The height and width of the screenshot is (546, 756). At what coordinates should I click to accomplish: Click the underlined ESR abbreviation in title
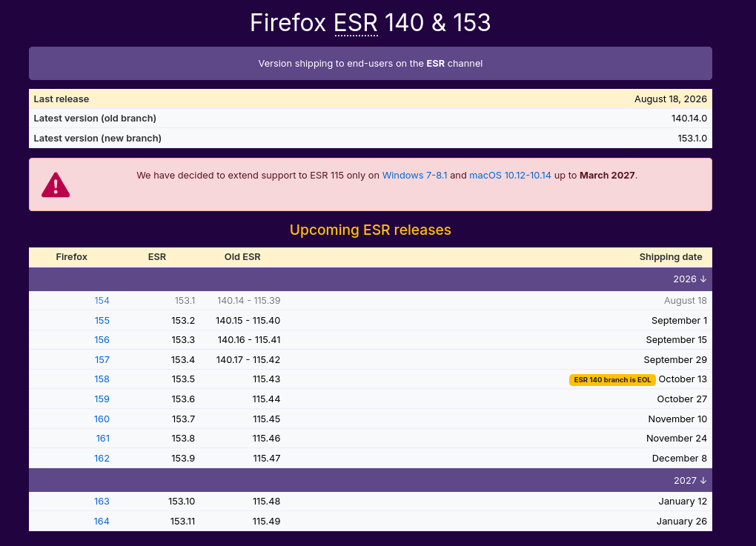[x=356, y=23]
